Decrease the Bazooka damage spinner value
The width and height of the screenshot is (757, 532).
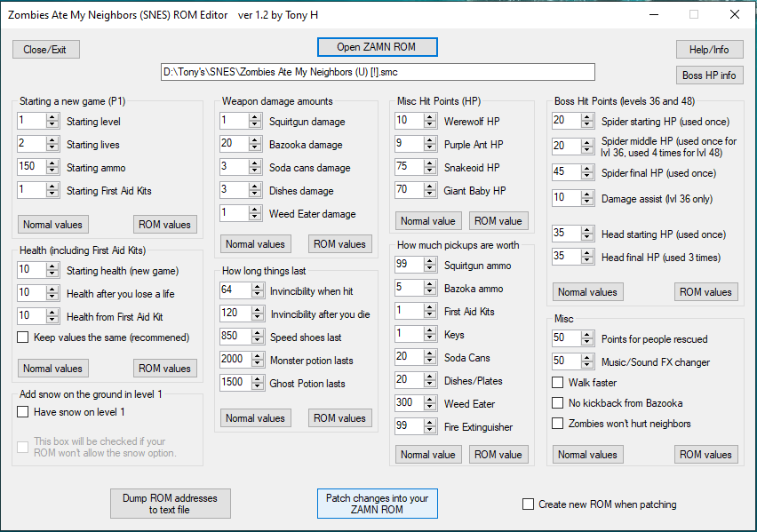pos(256,148)
